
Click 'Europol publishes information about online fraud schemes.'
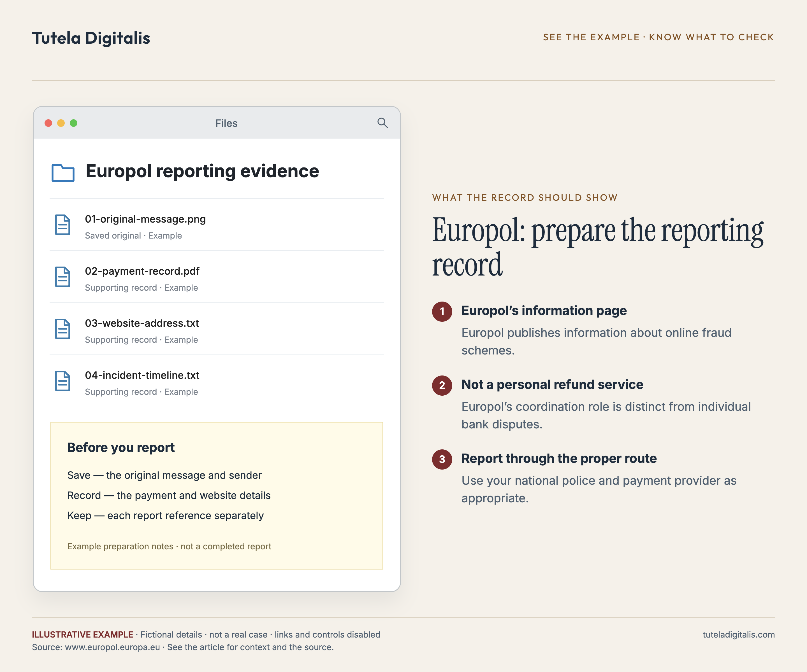pyautogui.click(x=596, y=342)
